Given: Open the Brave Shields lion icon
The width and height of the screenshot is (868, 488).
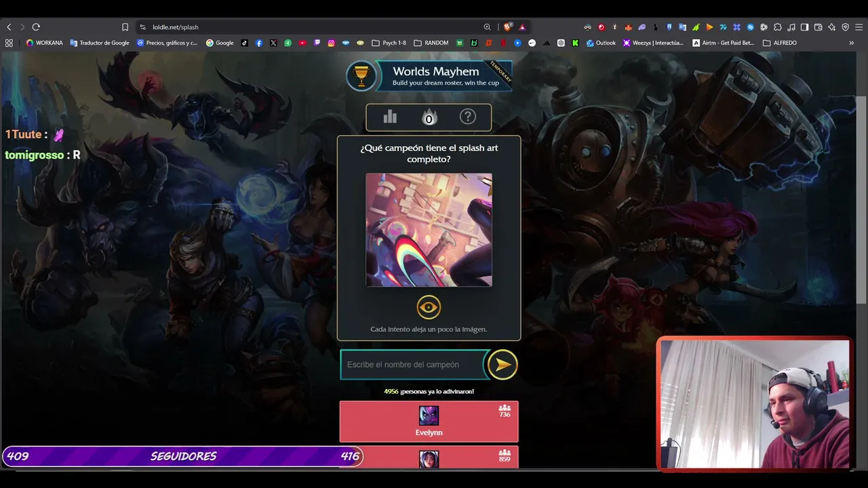Looking at the screenshot, I should [x=507, y=27].
